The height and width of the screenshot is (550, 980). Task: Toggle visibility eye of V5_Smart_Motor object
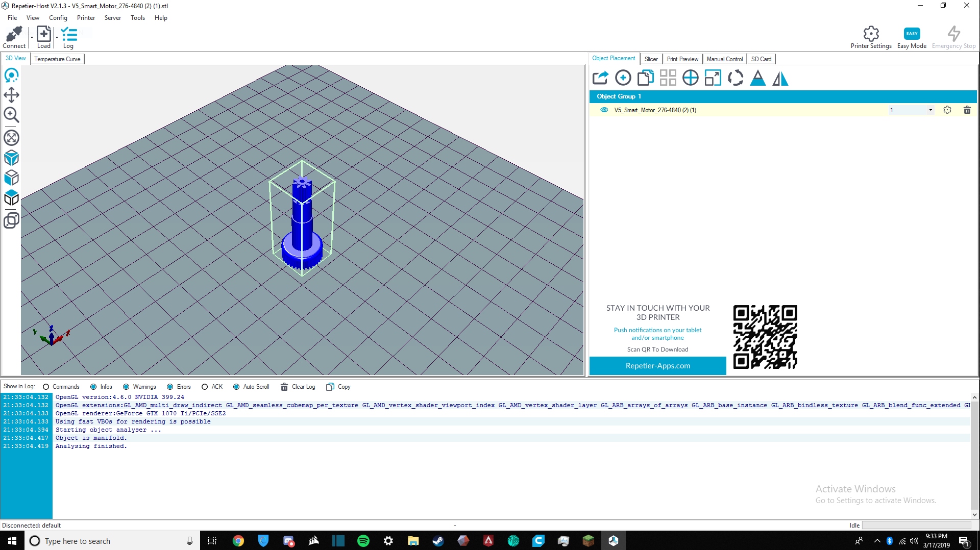[x=604, y=110]
